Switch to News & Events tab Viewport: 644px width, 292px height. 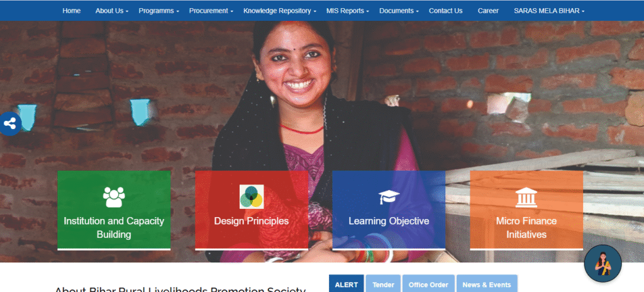[487, 284]
